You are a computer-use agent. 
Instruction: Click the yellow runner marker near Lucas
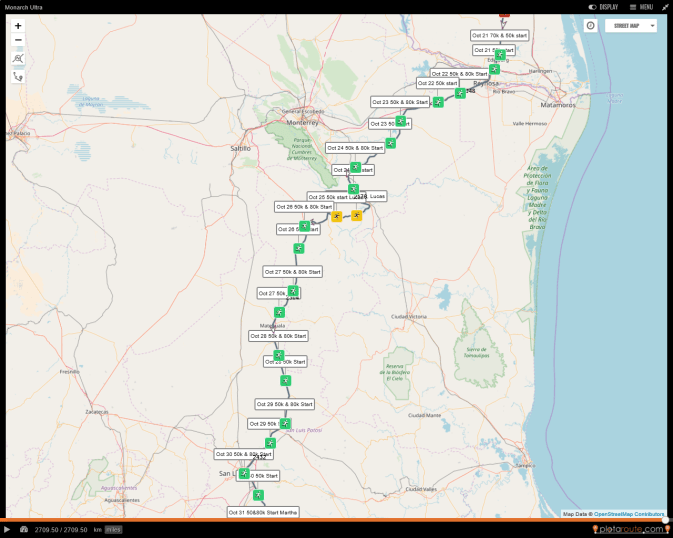point(356,215)
